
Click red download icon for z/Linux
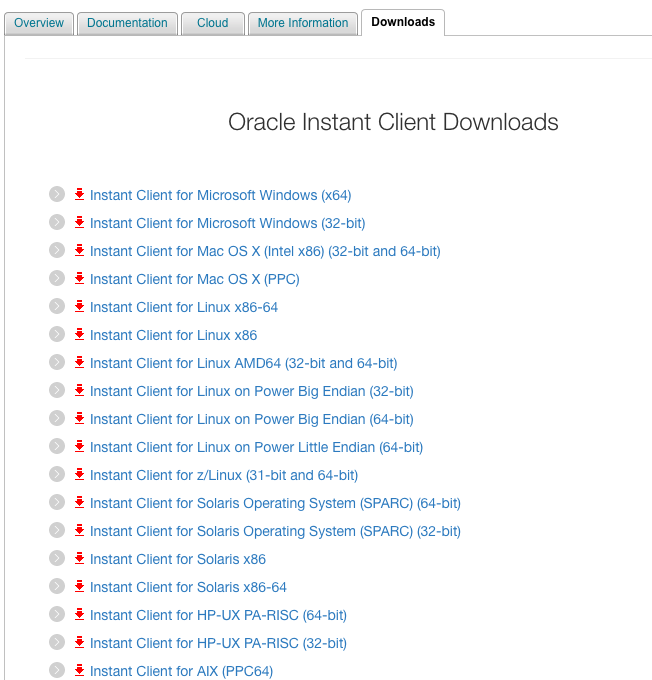79,474
